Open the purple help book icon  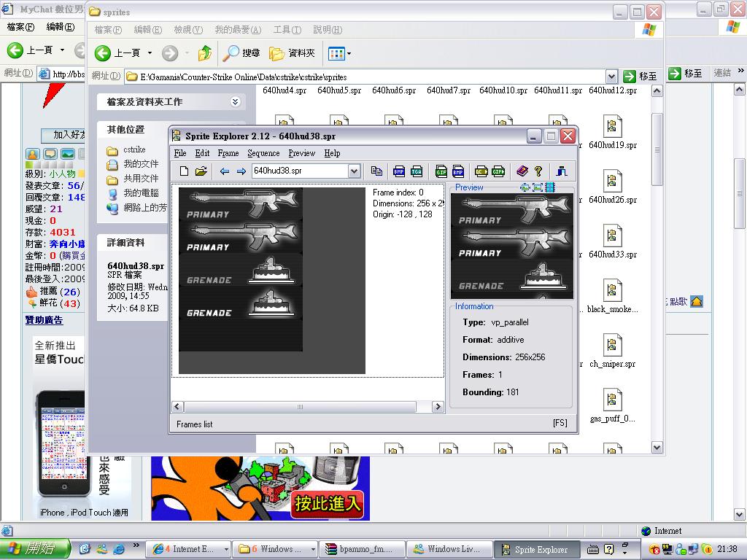tap(522, 171)
